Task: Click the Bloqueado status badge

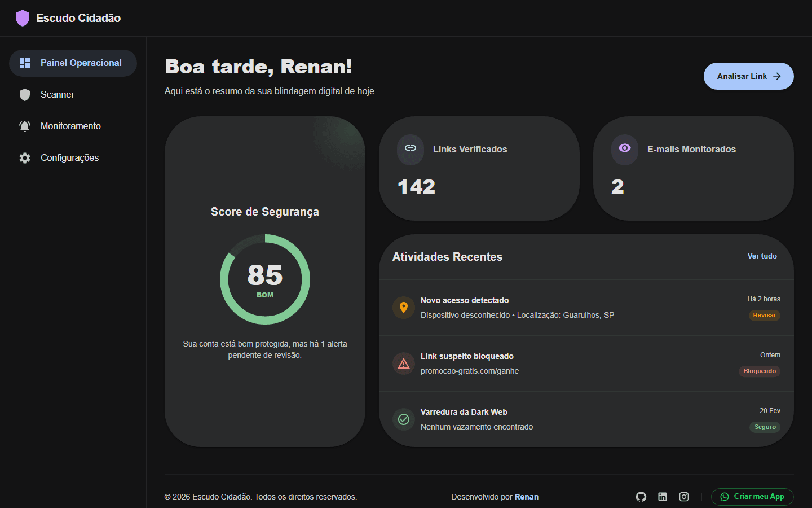Action: coord(760,371)
